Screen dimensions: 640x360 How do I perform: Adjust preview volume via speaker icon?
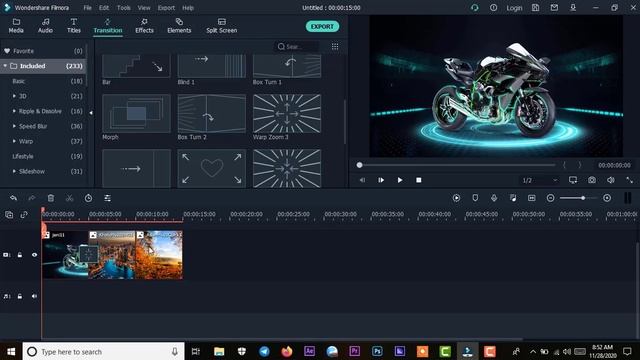[x=611, y=180]
